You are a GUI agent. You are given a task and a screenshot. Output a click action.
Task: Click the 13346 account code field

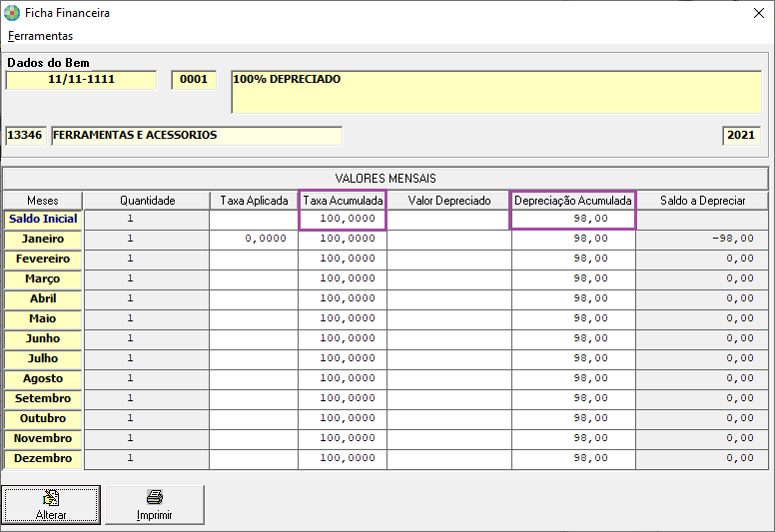pyautogui.click(x=25, y=135)
